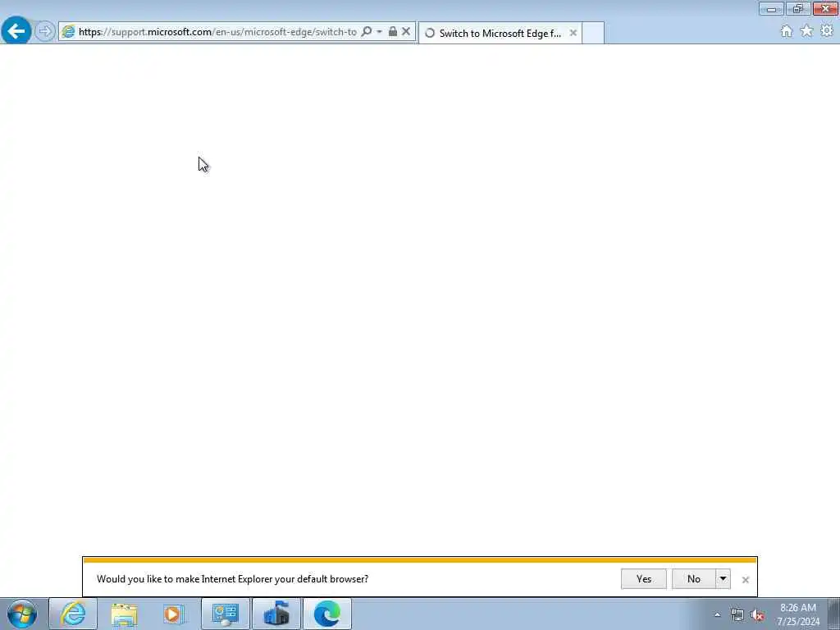This screenshot has width=840, height=630.
Task: Open Microsoft Edge from the taskbar
Action: pyautogui.click(x=327, y=614)
